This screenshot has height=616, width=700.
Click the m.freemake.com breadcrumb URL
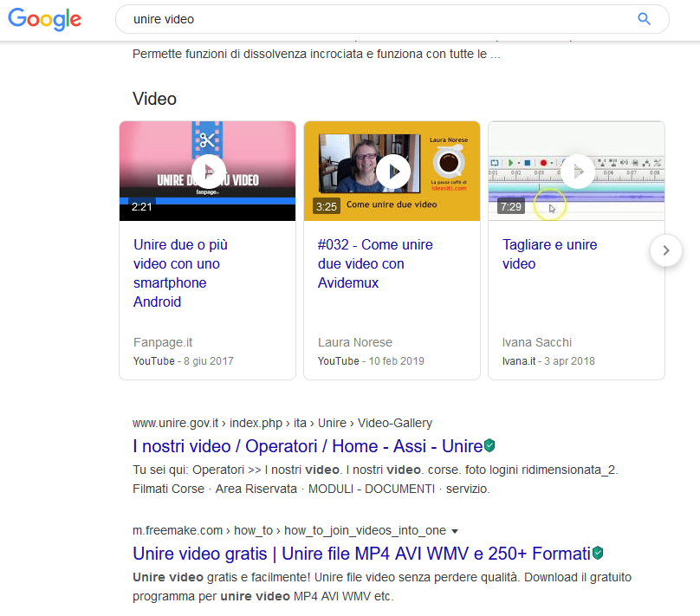point(289,530)
